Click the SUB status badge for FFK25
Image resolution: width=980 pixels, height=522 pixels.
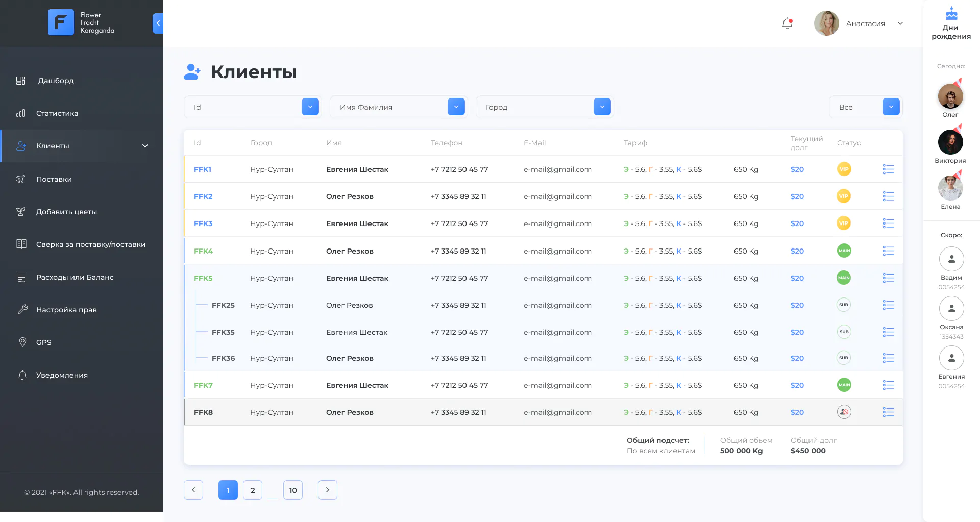(844, 305)
